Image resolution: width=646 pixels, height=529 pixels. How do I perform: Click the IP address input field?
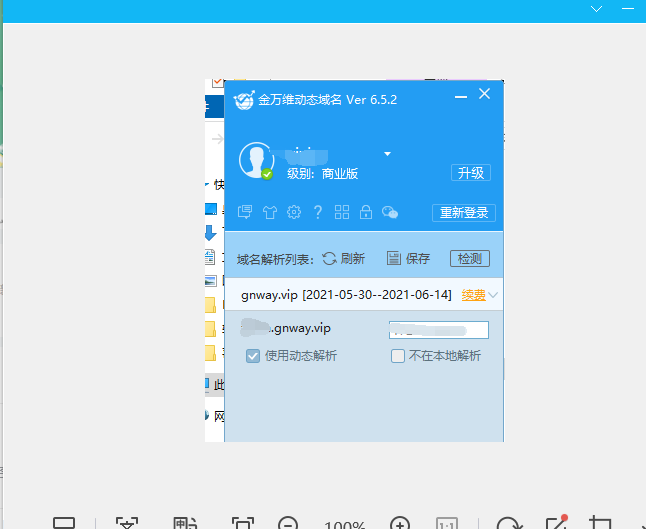[439, 330]
